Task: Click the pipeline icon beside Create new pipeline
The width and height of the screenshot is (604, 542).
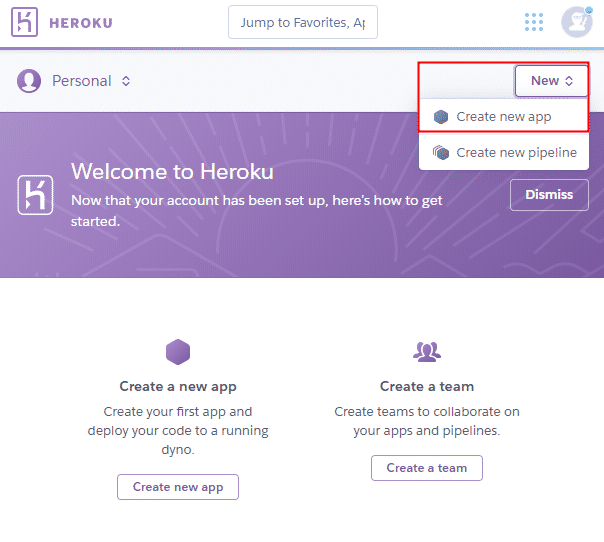Action: [x=441, y=153]
